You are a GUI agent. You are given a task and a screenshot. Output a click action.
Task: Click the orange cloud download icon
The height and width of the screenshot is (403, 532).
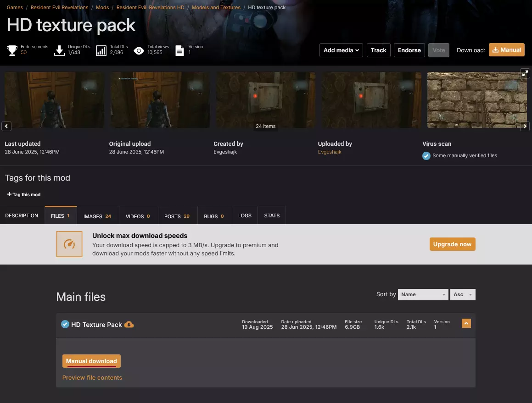pyautogui.click(x=129, y=325)
